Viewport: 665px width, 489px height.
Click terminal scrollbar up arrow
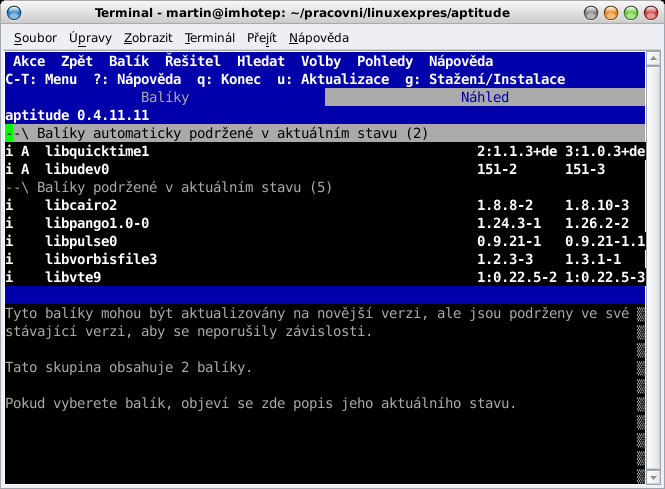point(653,59)
